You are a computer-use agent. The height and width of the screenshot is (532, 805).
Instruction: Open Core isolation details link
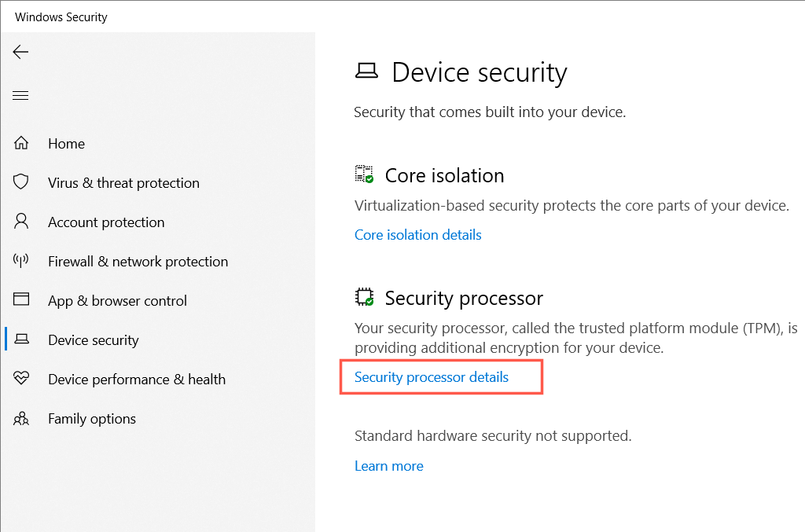click(417, 234)
